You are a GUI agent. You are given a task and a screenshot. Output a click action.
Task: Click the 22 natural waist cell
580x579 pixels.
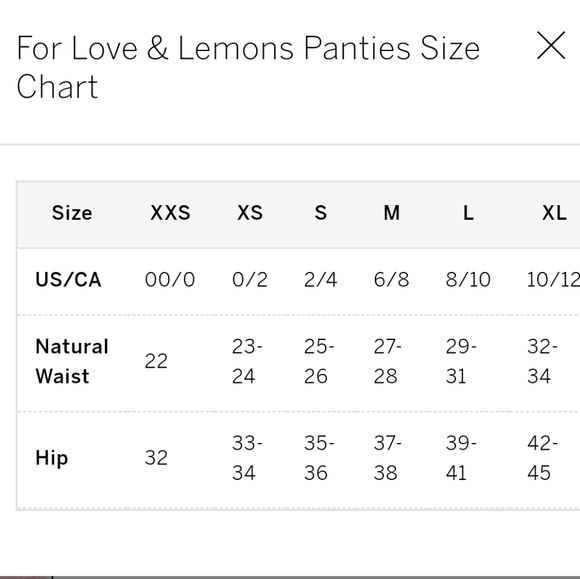(156, 361)
